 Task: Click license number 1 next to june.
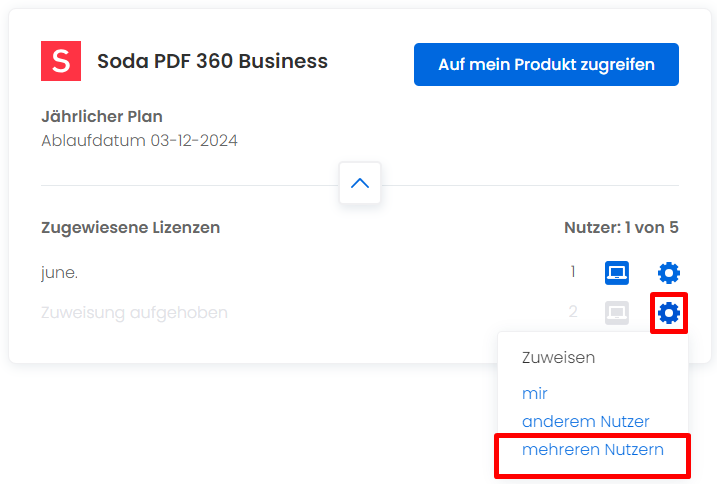(573, 272)
